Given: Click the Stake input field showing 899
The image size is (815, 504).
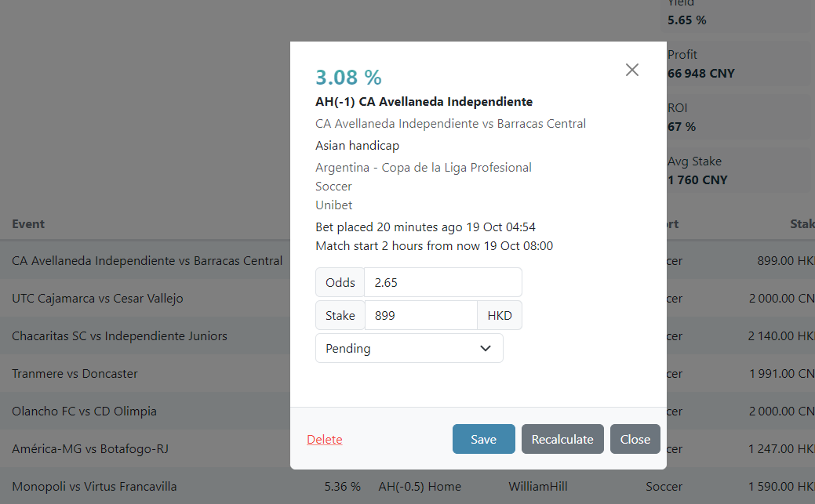Looking at the screenshot, I should 421,315.
